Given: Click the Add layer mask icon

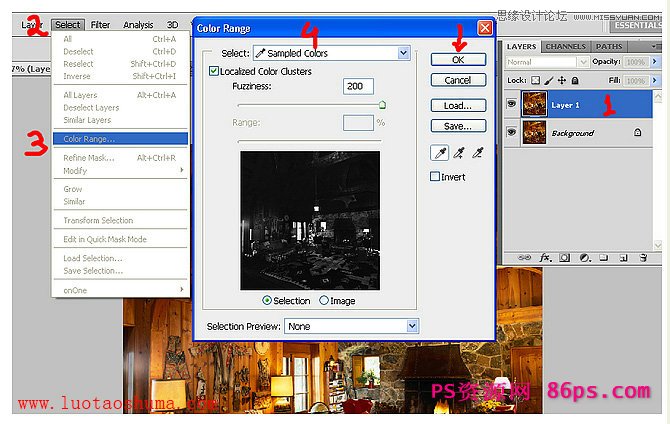Looking at the screenshot, I should (564, 257).
